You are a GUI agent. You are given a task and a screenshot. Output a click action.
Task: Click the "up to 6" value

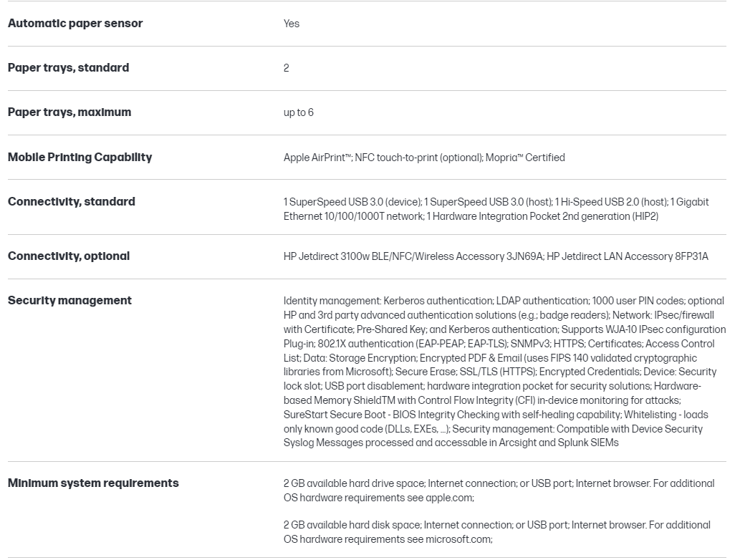(x=299, y=112)
